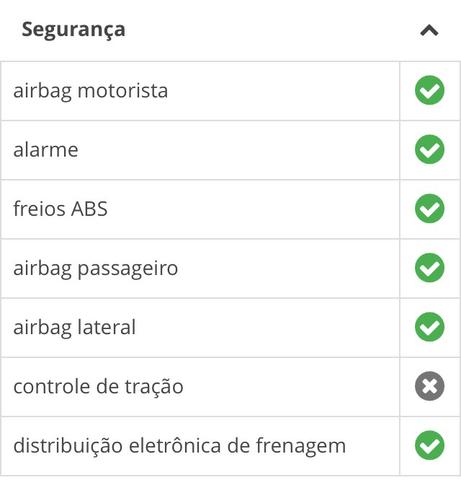461x480 pixels.
Task: Select the distribuição eletrônica de frenagem text
Action: 179,446
